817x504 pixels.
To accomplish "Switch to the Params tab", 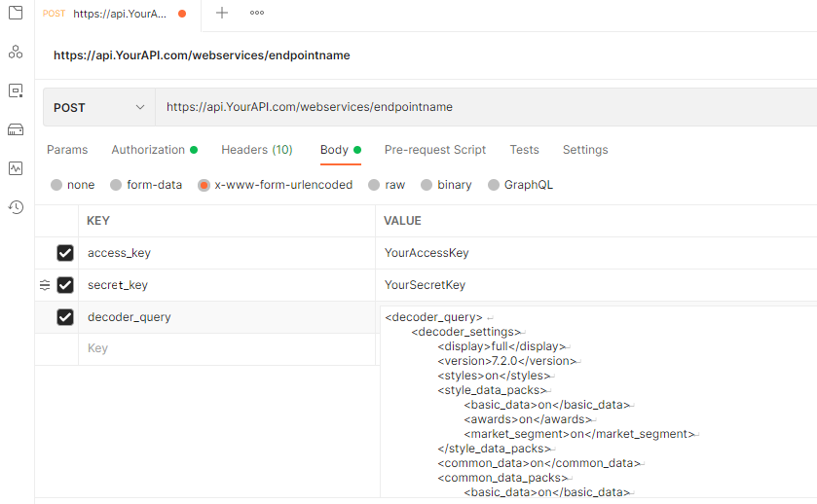I will [67, 150].
